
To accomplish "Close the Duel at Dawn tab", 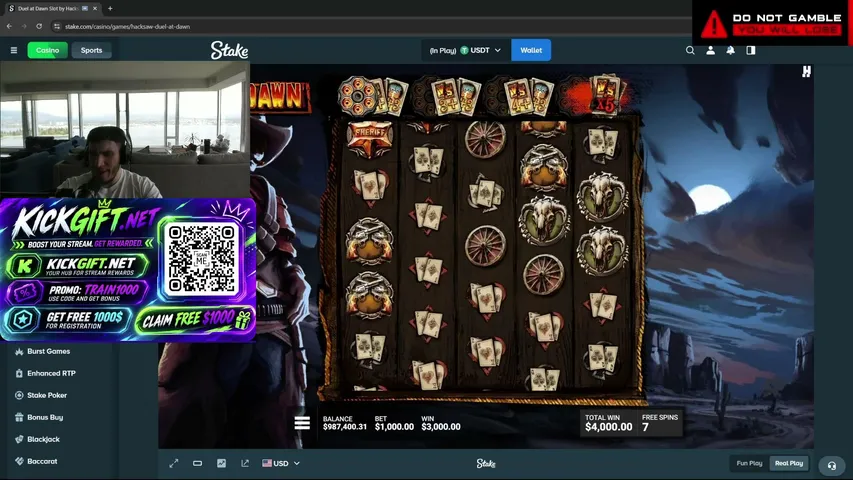I will [95, 8].
